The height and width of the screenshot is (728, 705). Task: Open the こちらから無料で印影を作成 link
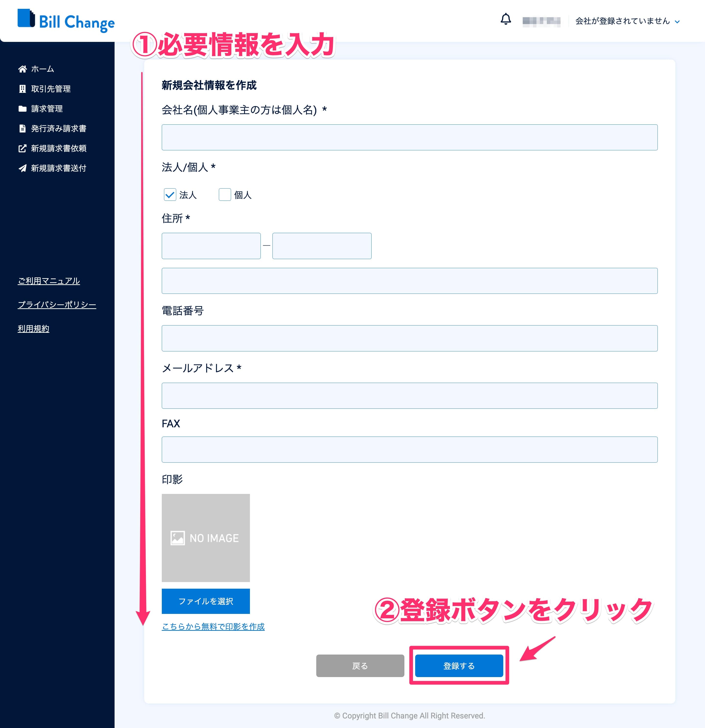[213, 627]
